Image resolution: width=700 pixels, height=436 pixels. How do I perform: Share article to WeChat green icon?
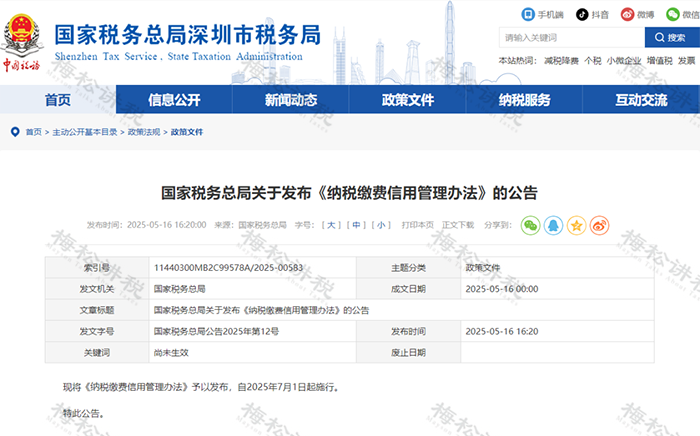tap(530, 225)
